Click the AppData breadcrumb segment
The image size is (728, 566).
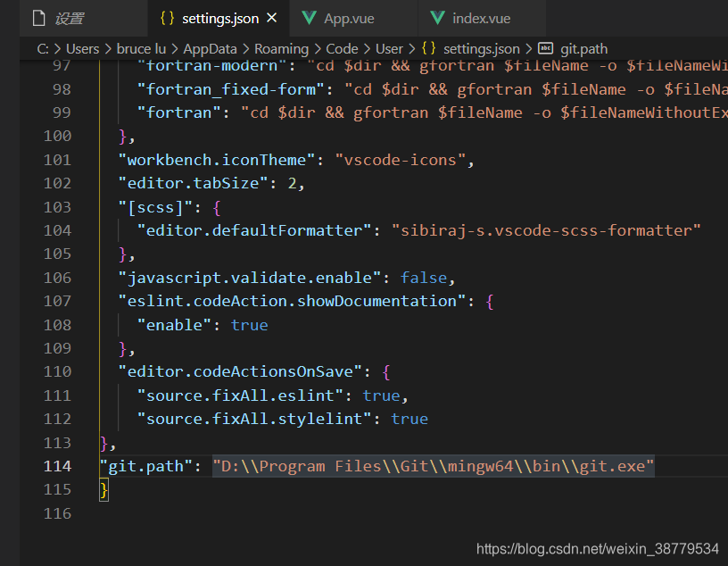210,49
